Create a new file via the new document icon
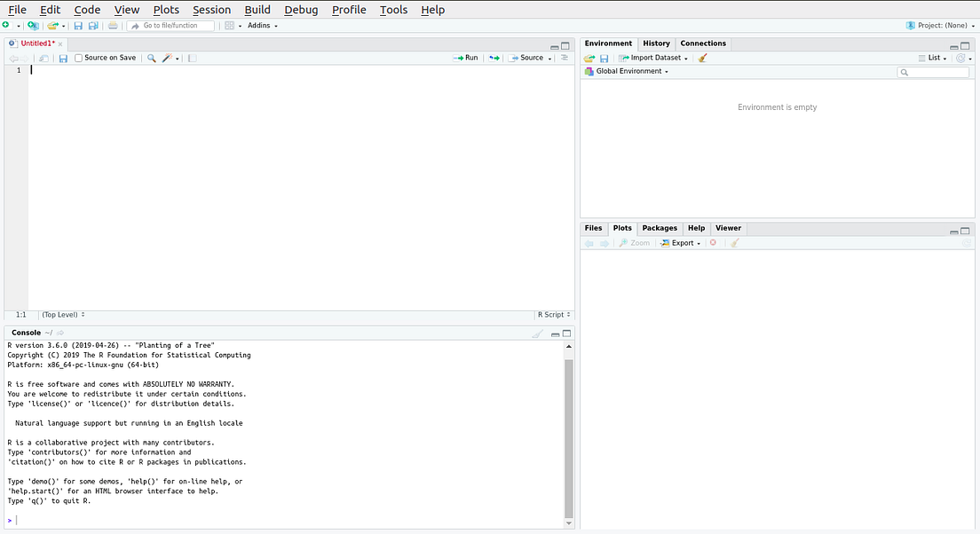This screenshot has width=980, height=534. (8, 25)
